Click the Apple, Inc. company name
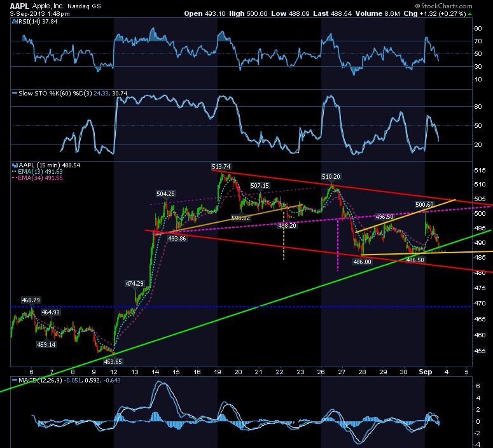This screenshot has height=448, width=493. tap(48, 6)
